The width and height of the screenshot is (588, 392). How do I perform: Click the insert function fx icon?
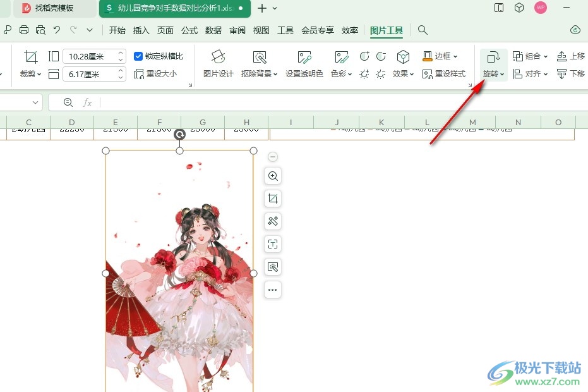[87, 102]
